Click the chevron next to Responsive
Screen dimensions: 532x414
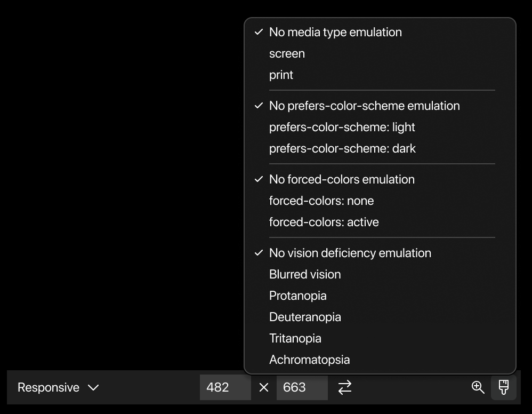[x=93, y=387]
